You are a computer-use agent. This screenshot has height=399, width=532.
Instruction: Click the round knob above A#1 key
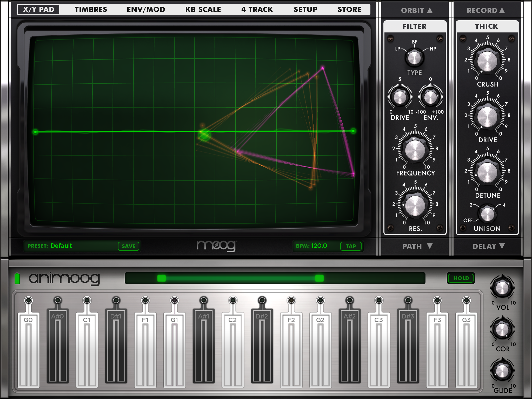204,300
